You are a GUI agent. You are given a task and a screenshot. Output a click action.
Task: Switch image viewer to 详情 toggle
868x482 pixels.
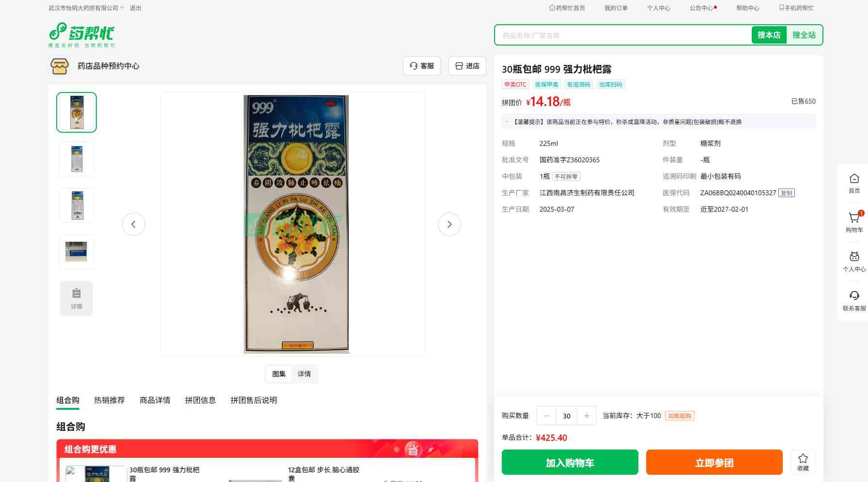304,374
